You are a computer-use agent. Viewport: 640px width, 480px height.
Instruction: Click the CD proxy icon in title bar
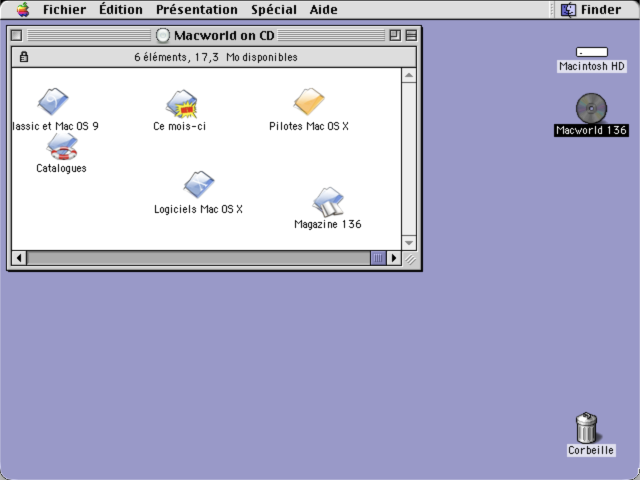[x=162, y=36]
